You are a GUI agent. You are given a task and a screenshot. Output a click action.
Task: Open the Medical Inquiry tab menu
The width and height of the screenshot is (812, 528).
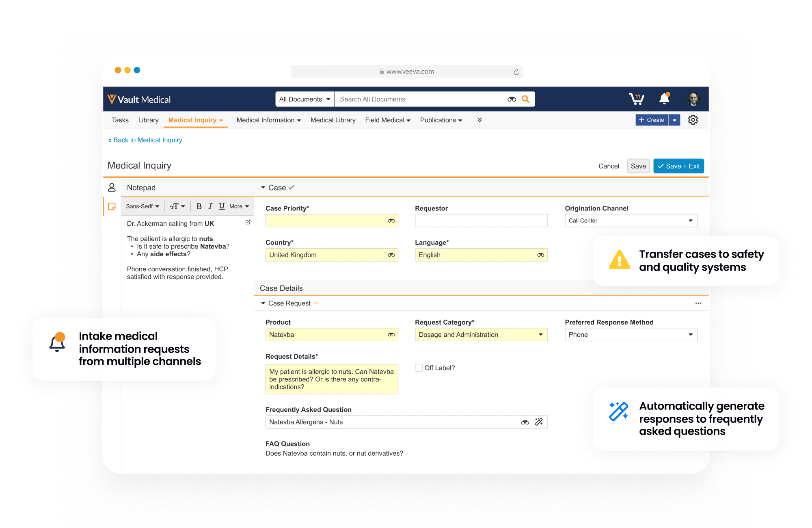196,120
